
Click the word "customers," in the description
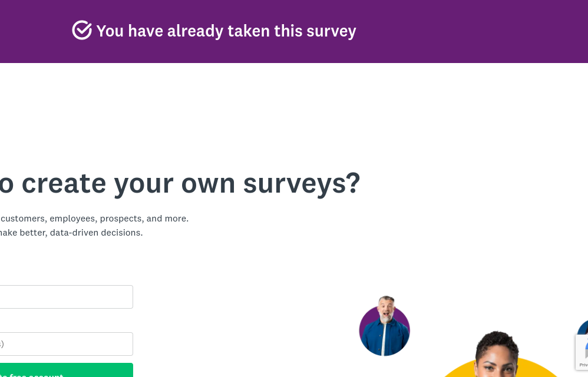[x=23, y=219]
